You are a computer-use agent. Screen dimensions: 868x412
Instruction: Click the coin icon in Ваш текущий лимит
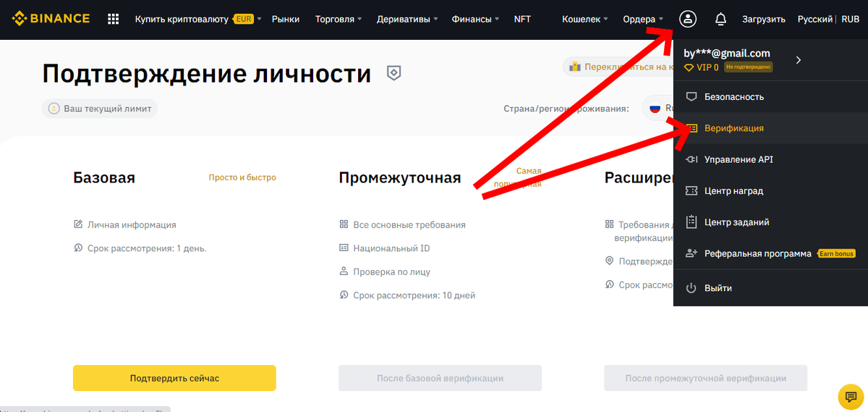tap(54, 109)
